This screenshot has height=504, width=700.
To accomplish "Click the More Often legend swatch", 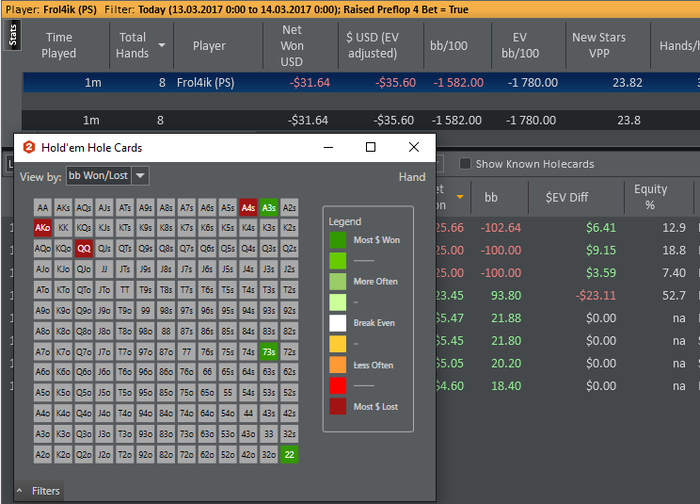I will (x=338, y=281).
